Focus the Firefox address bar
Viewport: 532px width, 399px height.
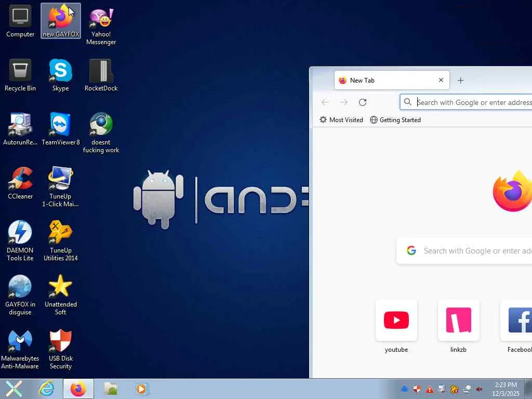point(466,102)
